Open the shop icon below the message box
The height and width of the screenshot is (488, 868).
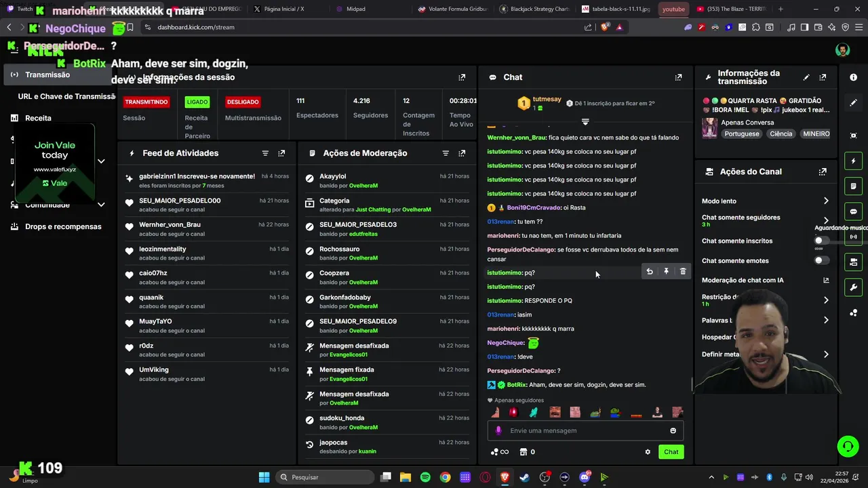(523, 452)
